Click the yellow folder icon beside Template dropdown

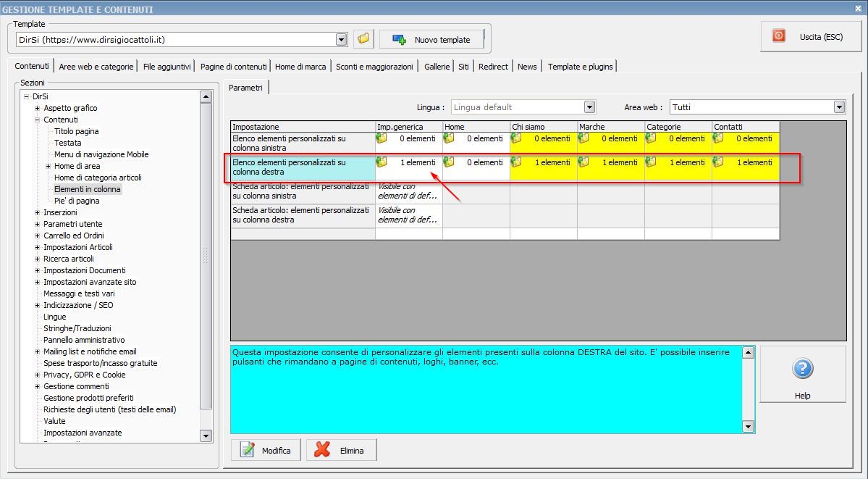pyautogui.click(x=363, y=39)
